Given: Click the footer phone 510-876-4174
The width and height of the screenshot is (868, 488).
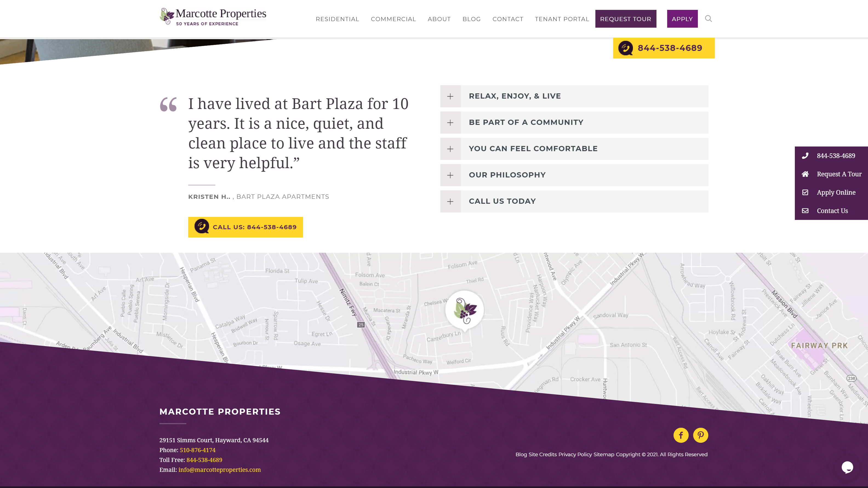Looking at the screenshot, I should [x=198, y=450].
